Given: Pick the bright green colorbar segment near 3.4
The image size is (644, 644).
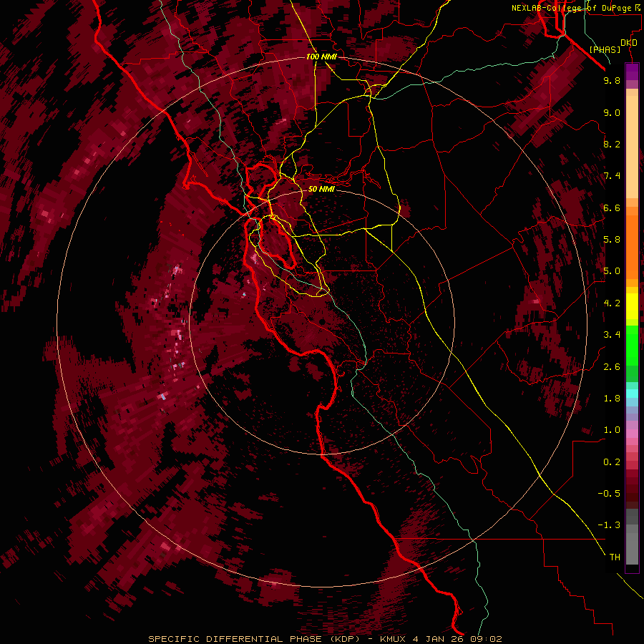Looking at the screenshot, I should pos(632,345).
